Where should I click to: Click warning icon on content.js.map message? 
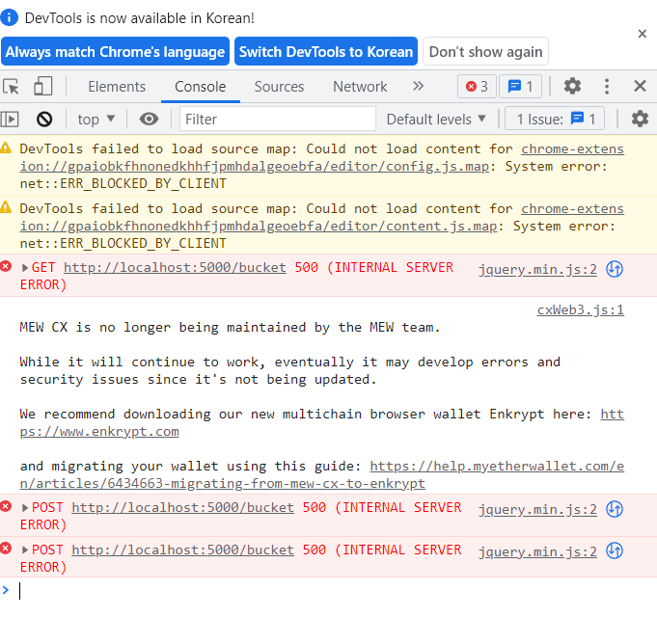click(6, 207)
